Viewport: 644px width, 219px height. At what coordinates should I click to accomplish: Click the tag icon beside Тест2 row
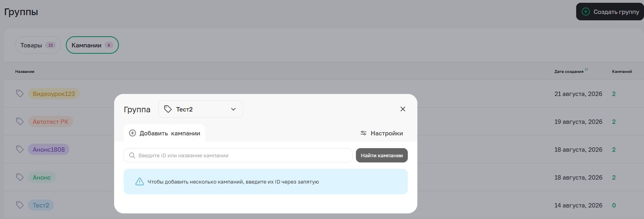(x=20, y=205)
